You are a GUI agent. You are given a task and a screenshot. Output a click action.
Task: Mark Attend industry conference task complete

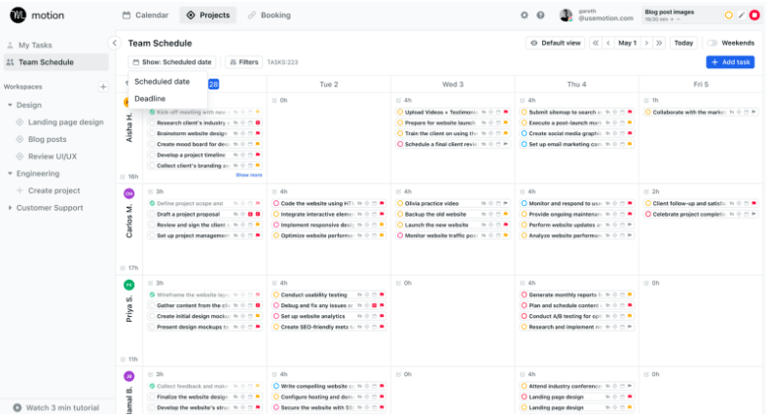point(524,386)
